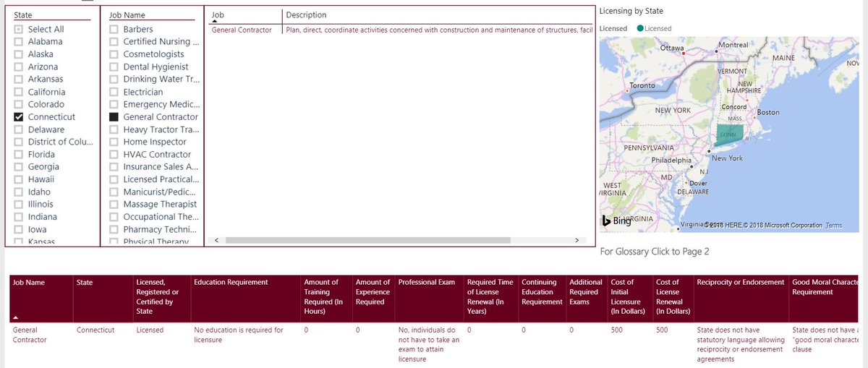868x368 pixels.
Task: Check the Arkansas state checkbox
Action: 19,79
